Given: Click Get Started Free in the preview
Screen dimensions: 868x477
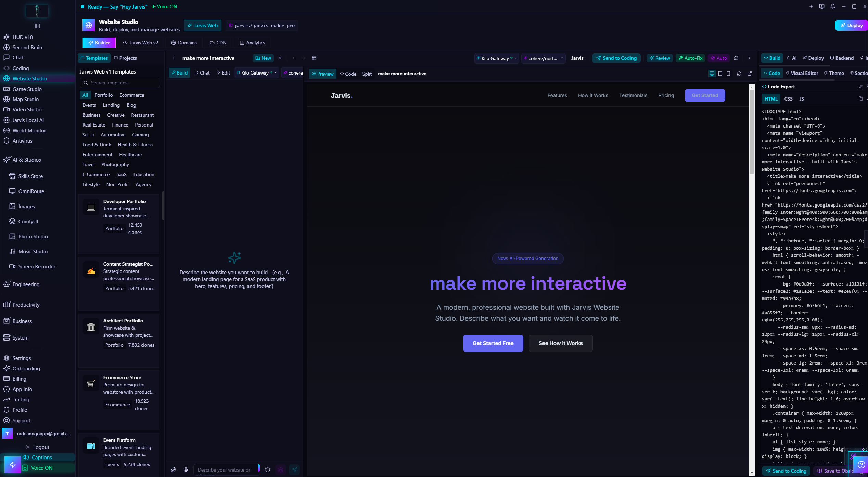Looking at the screenshot, I should (x=493, y=343).
